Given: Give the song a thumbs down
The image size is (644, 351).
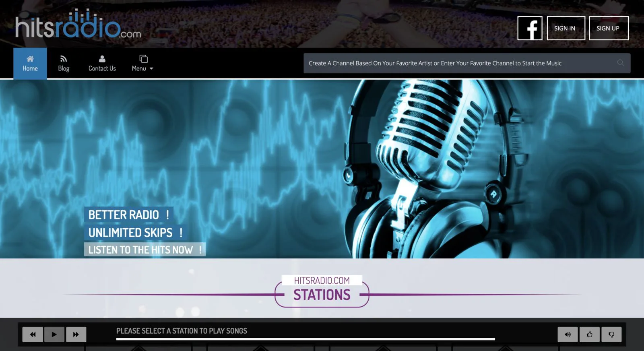Looking at the screenshot, I should [x=611, y=334].
